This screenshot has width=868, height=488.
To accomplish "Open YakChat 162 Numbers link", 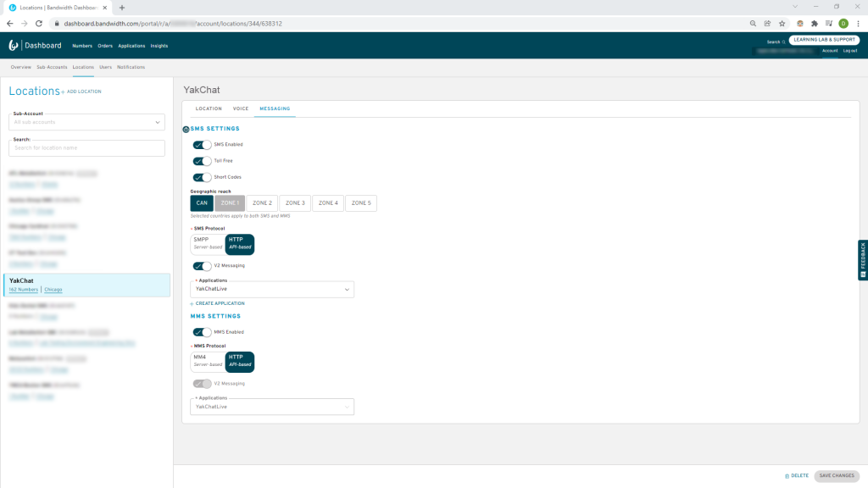I will 24,290.
